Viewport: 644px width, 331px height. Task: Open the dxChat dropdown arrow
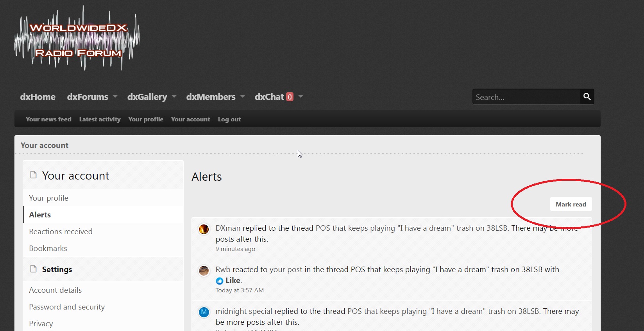(301, 96)
